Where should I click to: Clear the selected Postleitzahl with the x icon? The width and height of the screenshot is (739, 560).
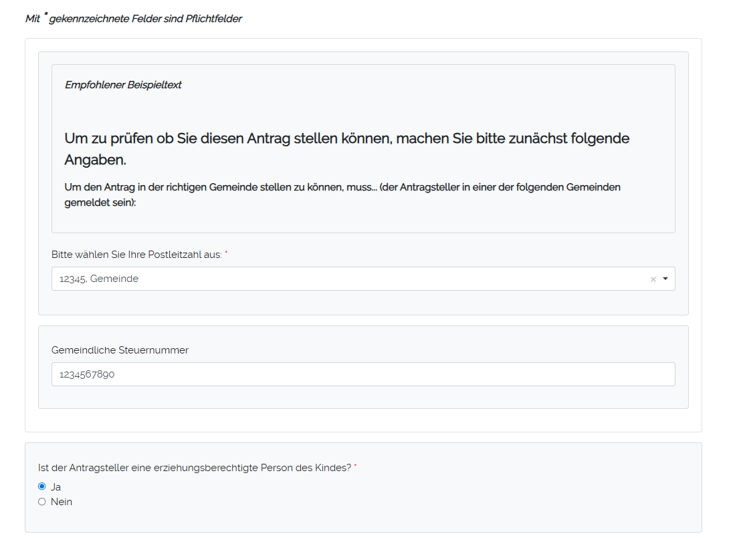click(653, 279)
